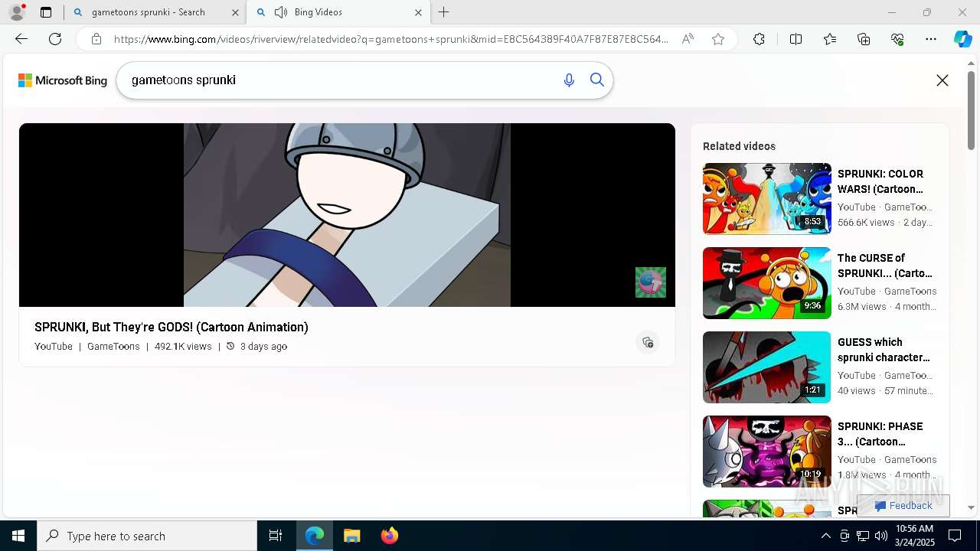Turn on Read aloud in address bar
Image resolution: width=980 pixels, height=551 pixels.
pyautogui.click(x=688, y=39)
